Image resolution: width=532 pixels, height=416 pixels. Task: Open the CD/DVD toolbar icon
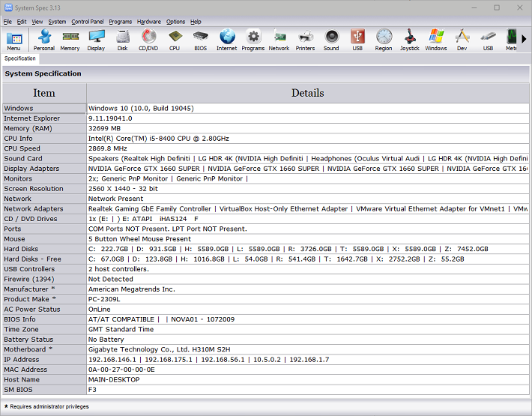tap(148, 40)
